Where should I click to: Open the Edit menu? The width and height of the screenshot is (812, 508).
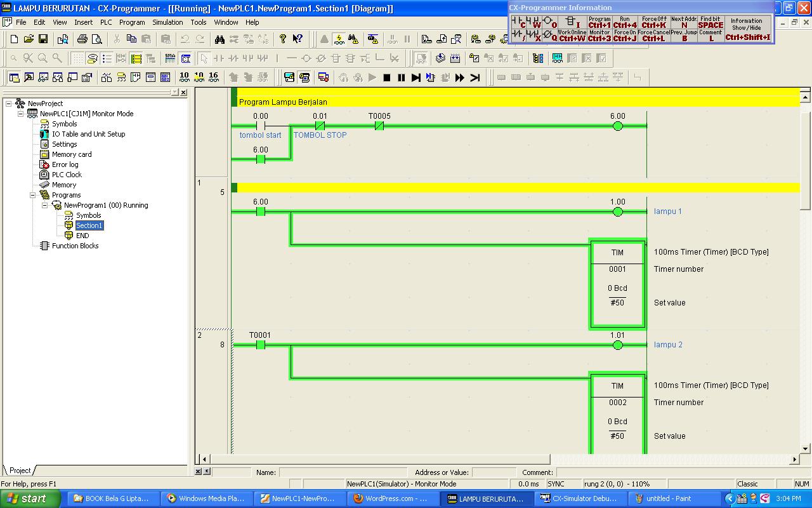point(39,22)
